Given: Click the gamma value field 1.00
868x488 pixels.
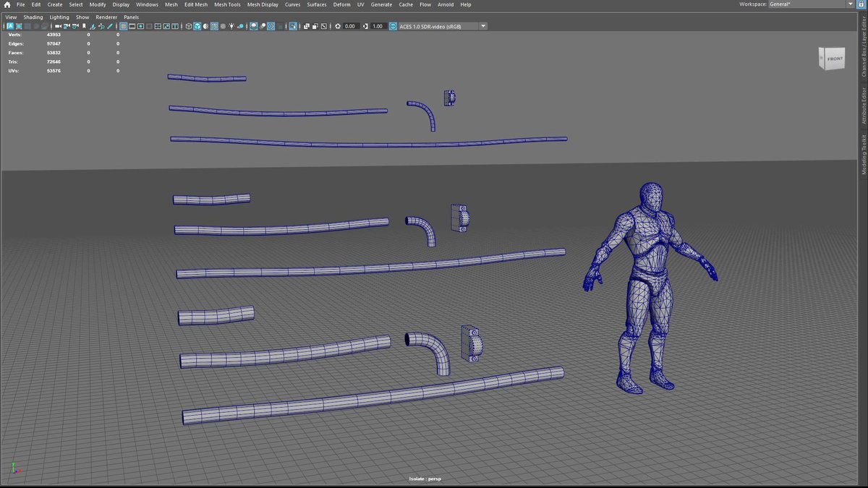Looking at the screenshot, I should pyautogui.click(x=378, y=26).
